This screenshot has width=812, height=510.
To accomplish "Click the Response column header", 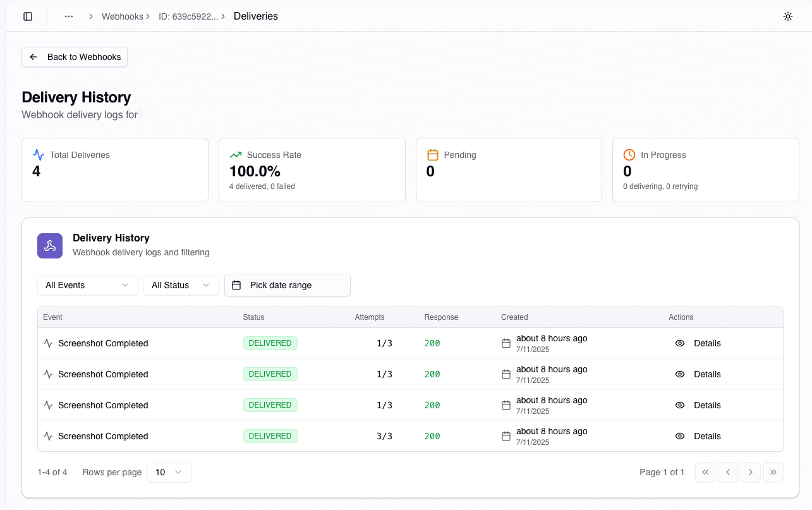I will [441, 317].
